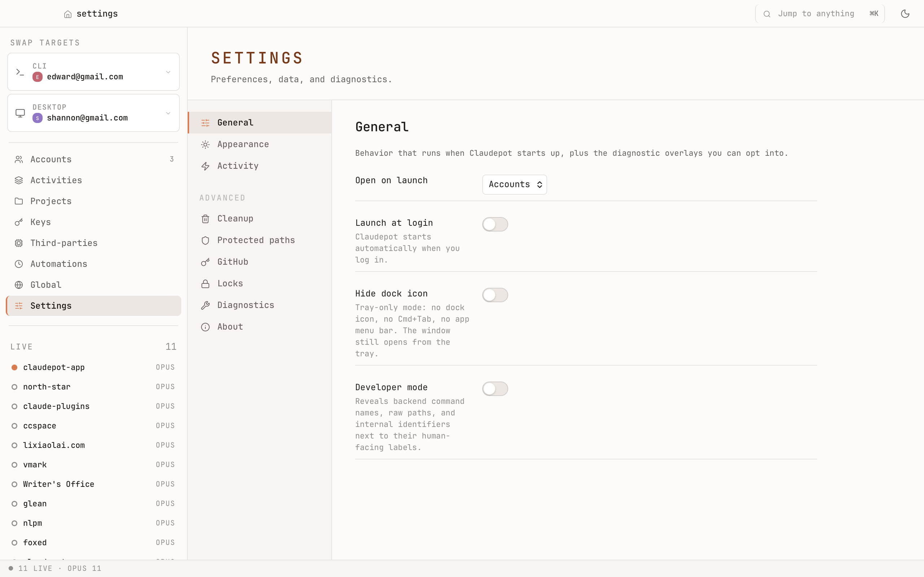Toggle dark mode with the moon icon
Screen dimensions: 924x577
tap(905, 13)
